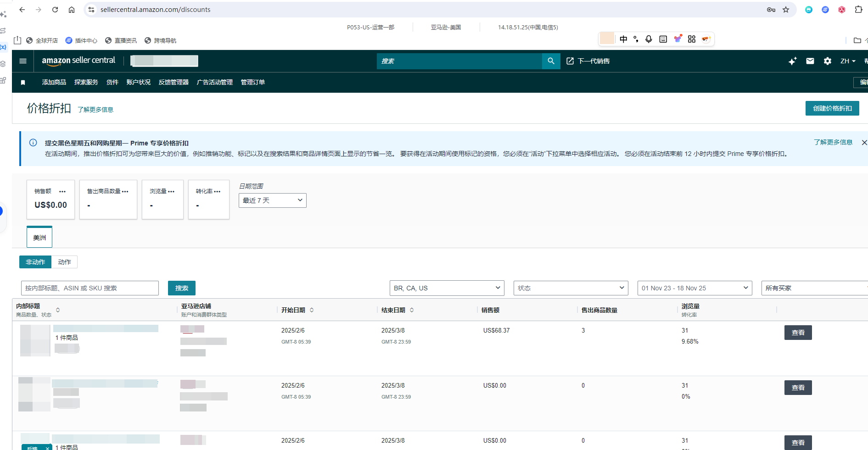Select the 美洲 region tab
This screenshot has width=868, height=450.
[x=39, y=237]
